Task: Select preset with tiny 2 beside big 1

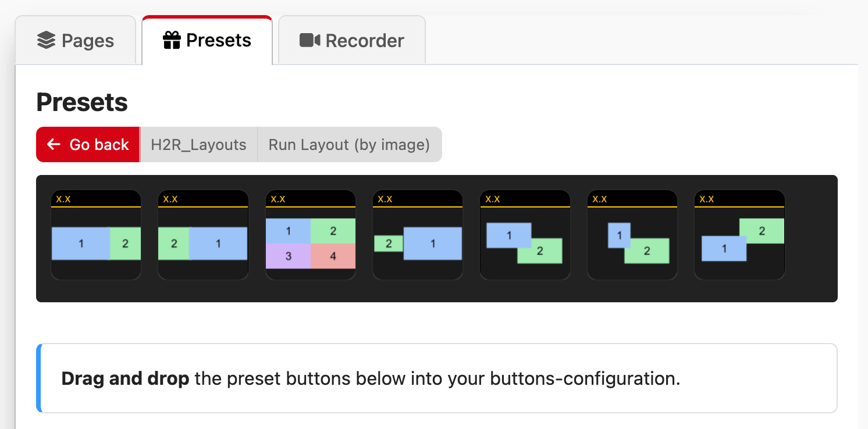Action: [x=418, y=235]
